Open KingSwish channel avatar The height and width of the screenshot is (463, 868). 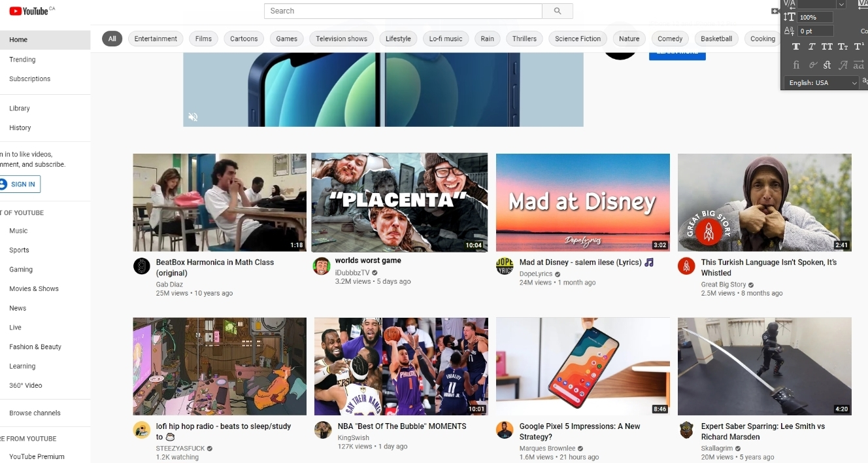click(x=323, y=430)
